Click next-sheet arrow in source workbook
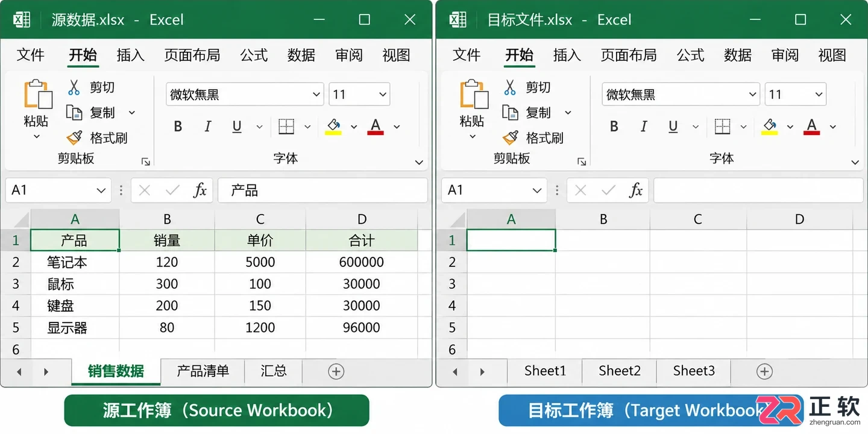 46,372
